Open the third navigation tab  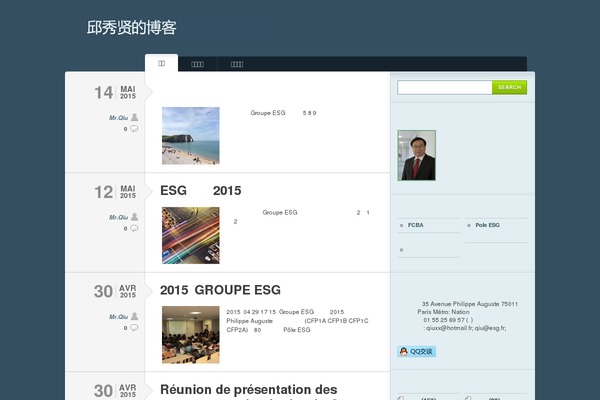(x=237, y=64)
